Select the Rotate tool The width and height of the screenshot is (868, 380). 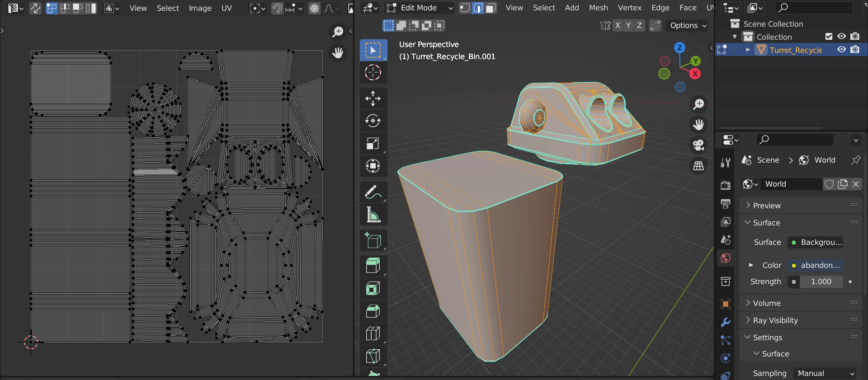(x=373, y=121)
